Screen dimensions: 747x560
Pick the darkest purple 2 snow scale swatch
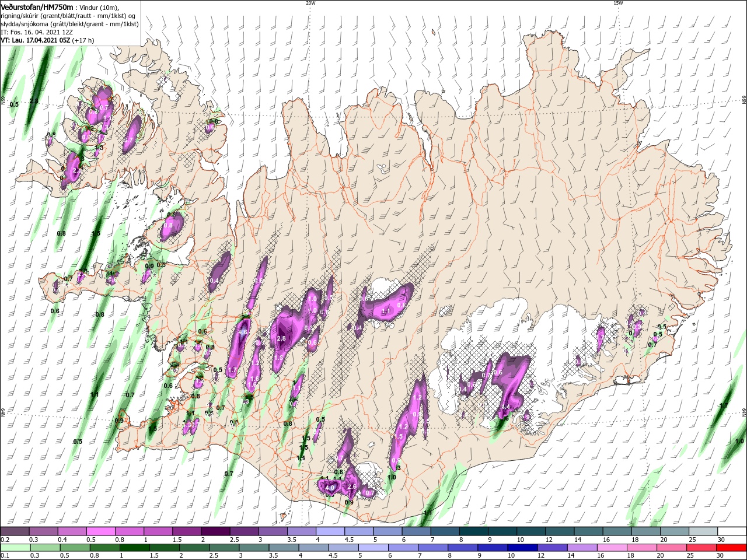click(x=214, y=531)
